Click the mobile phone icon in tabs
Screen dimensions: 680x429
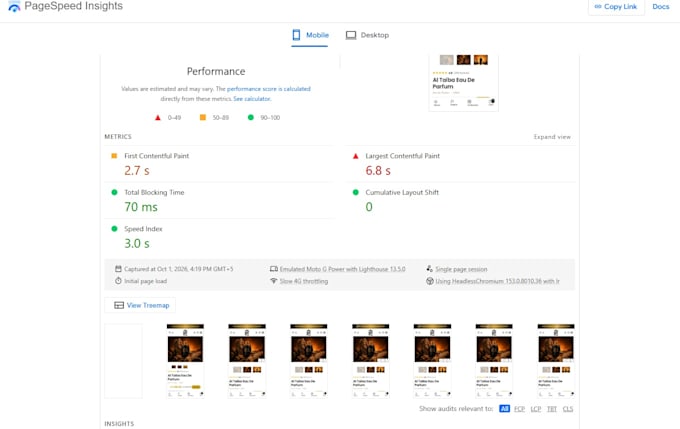296,35
